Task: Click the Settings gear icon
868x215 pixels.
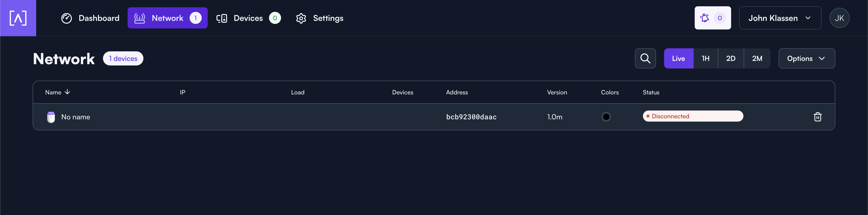Action: click(301, 18)
